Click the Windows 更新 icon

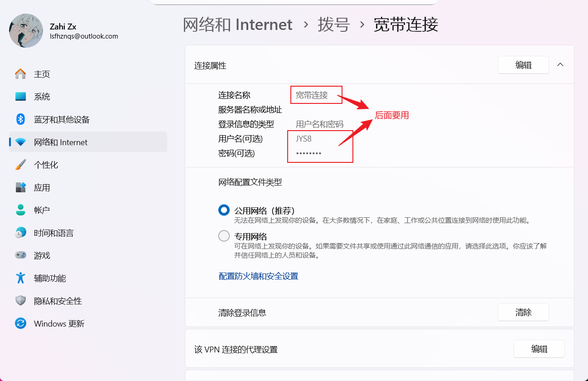21,323
